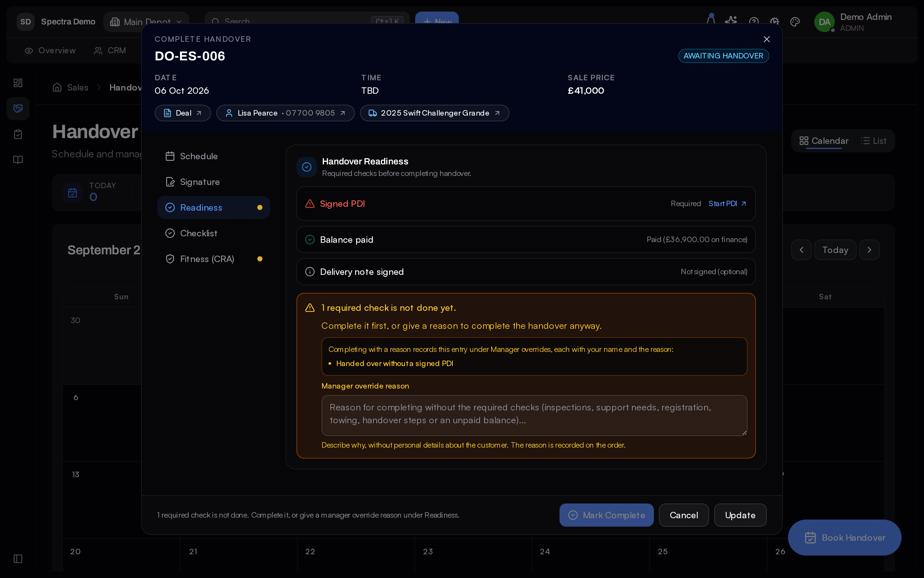This screenshot has height=578, width=924.
Task: Click the Today stat calendar icon
Action: [73, 193]
